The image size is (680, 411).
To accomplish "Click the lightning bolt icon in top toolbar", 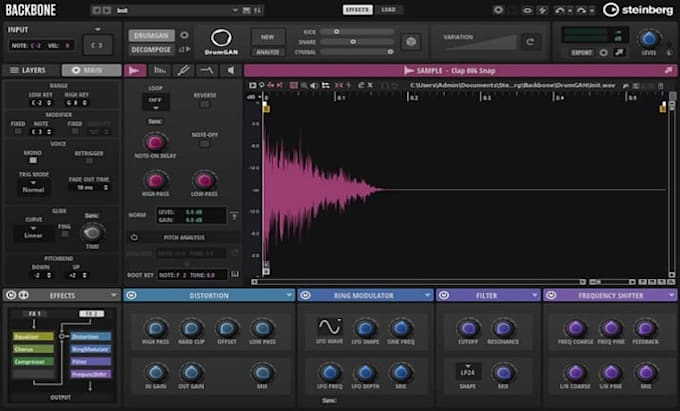I will pos(543,10).
